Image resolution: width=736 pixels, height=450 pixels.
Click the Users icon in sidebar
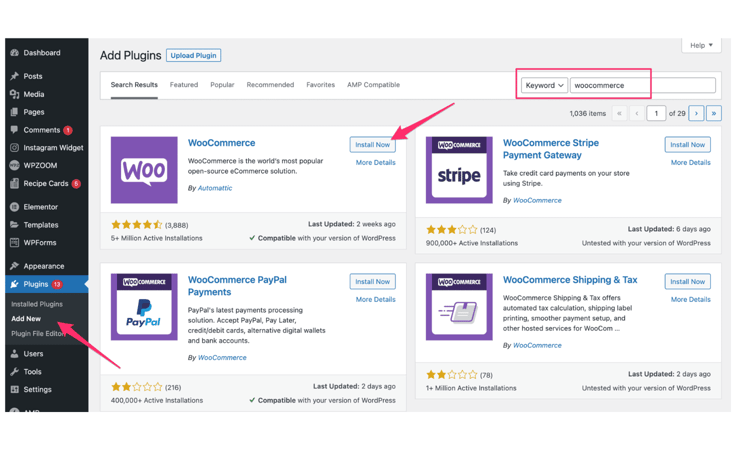(14, 354)
